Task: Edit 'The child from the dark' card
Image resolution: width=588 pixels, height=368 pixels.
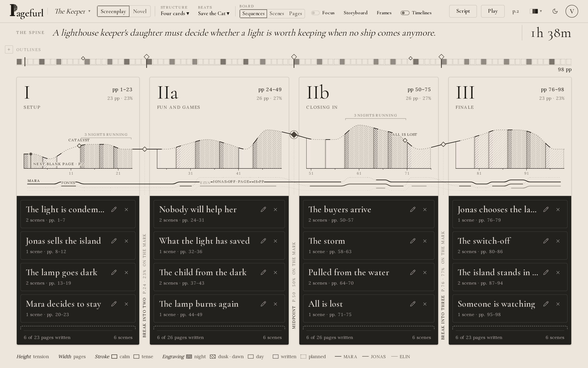Action: point(263,272)
